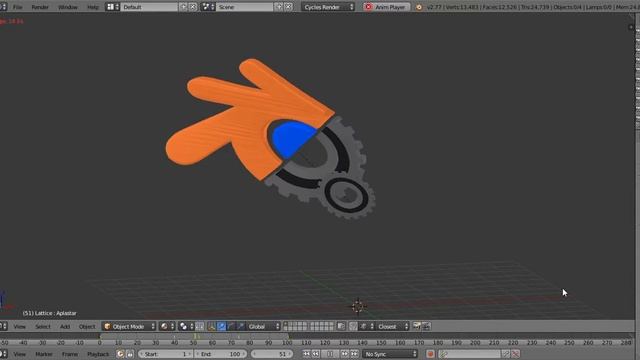Open the File menu
The image size is (640, 360).
pos(18,7)
